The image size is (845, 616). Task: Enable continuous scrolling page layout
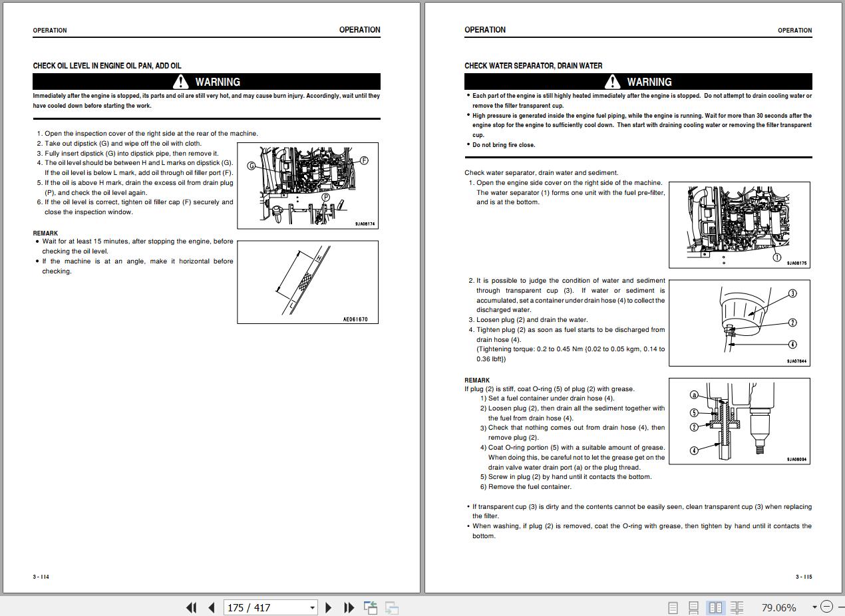tap(693, 607)
